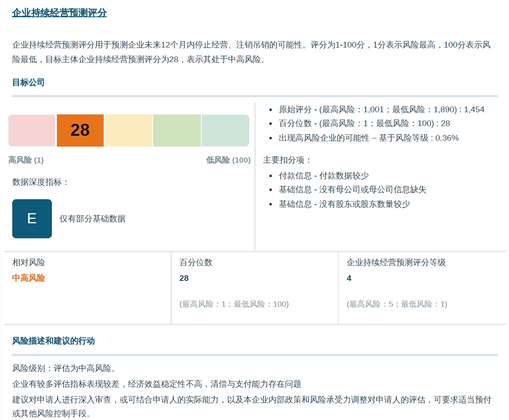Click the 没有股东或股东数量较少 deduction item
The image size is (509, 420).
(x=344, y=204)
